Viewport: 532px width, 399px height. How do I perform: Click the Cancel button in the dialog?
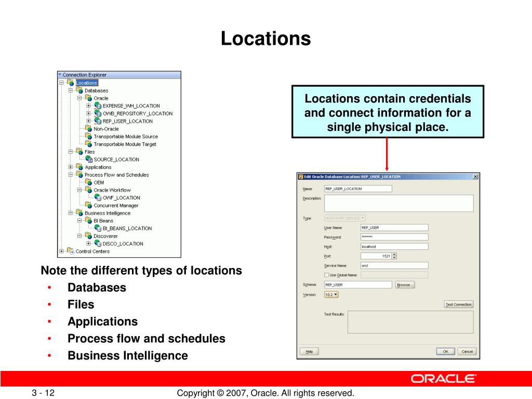(467, 352)
